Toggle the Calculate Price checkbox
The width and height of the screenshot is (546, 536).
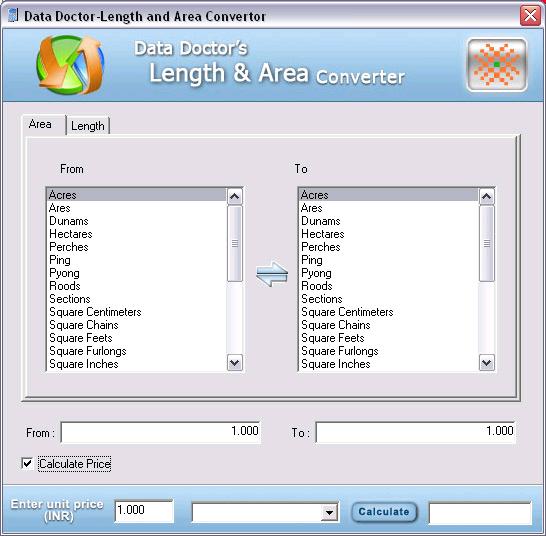pyautogui.click(x=27, y=464)
